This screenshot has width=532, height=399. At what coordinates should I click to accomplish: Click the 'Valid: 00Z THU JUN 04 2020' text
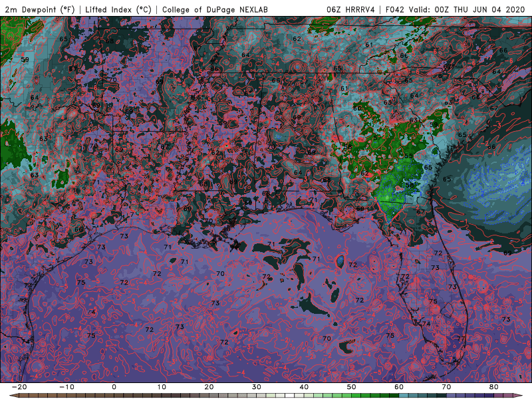click(x=467, y=9)
